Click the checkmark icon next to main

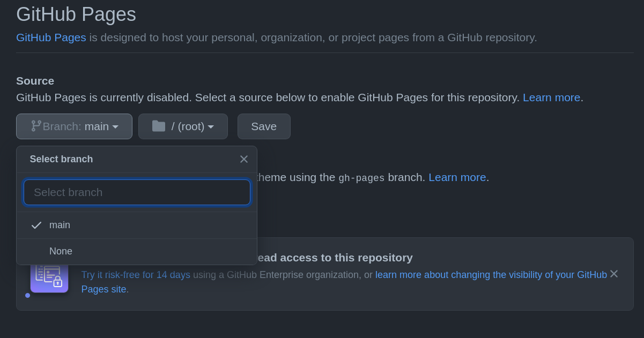[36, 225]
